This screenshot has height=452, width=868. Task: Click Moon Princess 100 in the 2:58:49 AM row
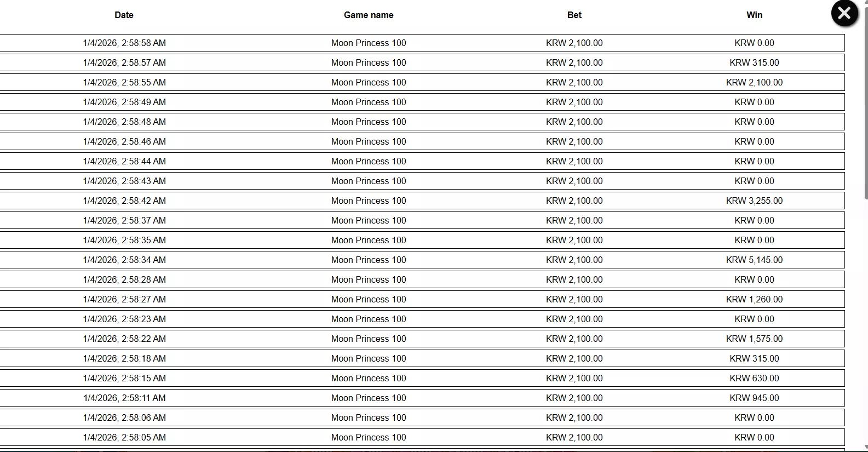point(369,102)
